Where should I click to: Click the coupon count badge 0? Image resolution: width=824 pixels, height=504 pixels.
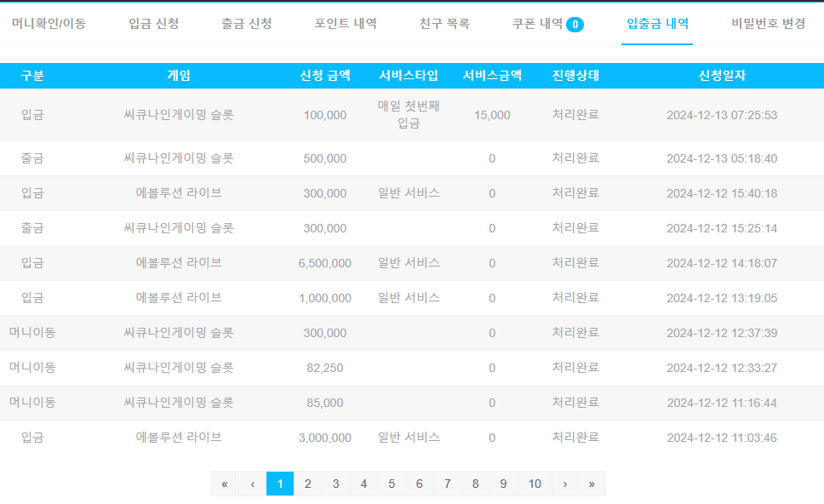click(575, 24)
